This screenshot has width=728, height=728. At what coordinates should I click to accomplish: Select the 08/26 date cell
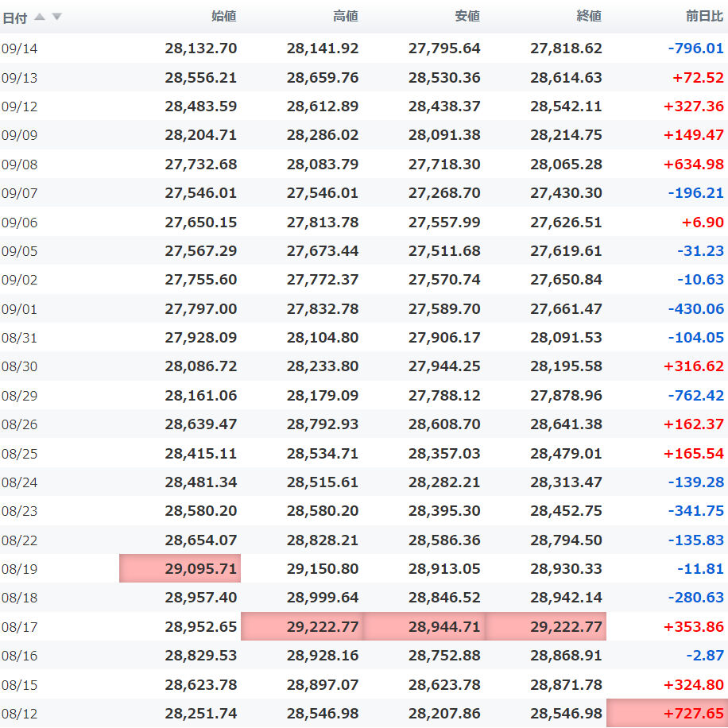(x=20, y=425)
